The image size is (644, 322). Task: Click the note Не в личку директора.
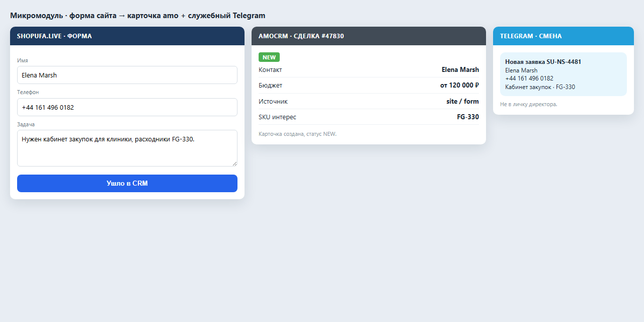[529, 104]
